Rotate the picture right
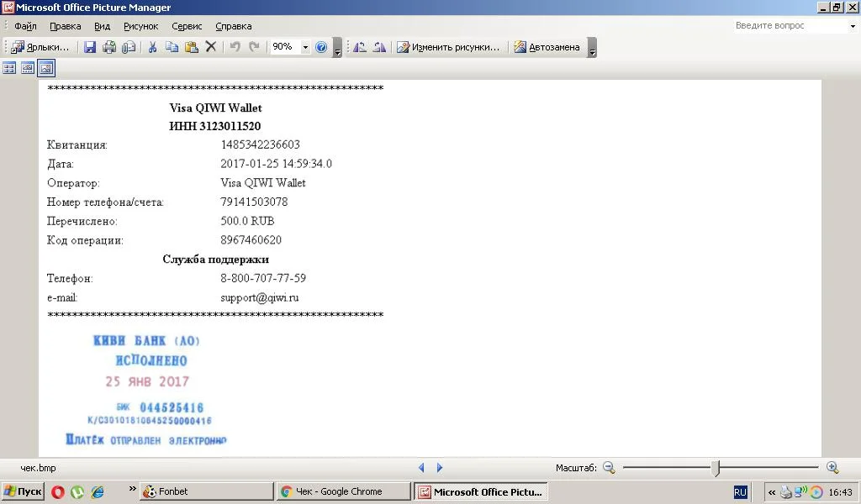 coord(379,47)
